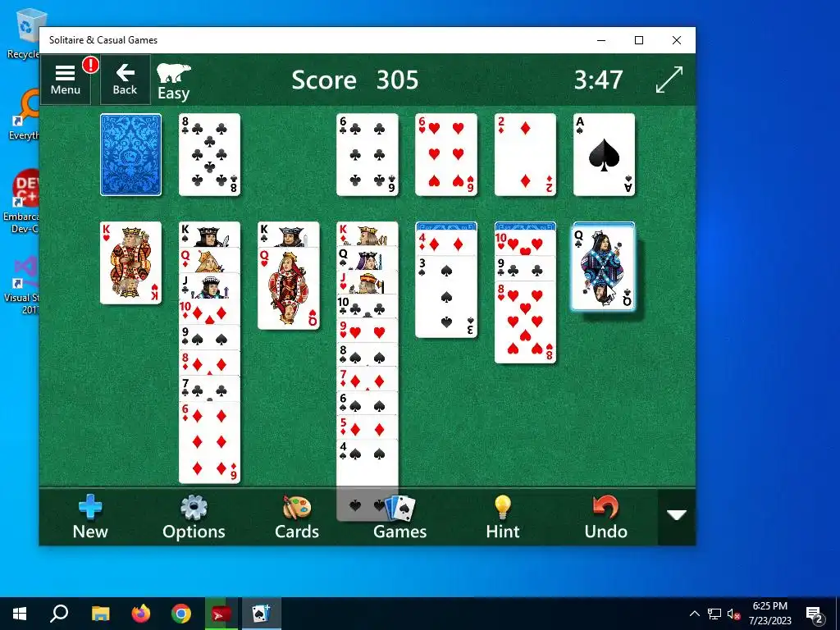The width and height of the screenshot is (840, 630).
Task: Collapse the bottom toolbar with the down arrow
Action: [677, 515]
